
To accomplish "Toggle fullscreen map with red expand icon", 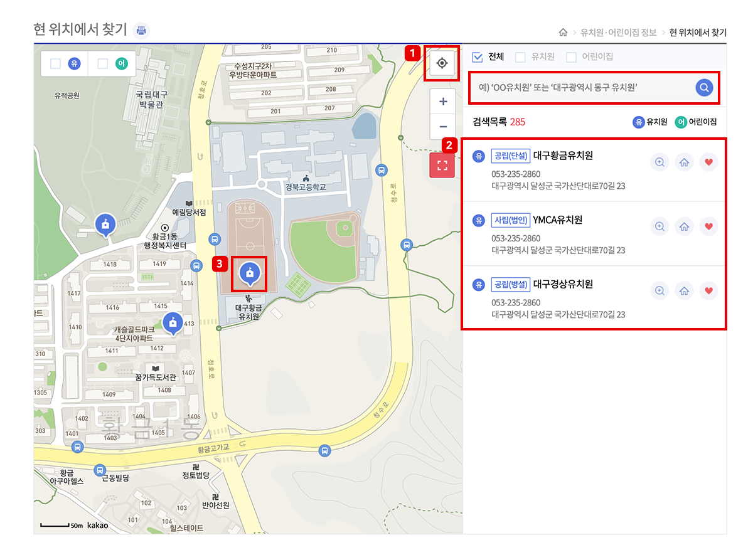I will [x=442, y=166].
